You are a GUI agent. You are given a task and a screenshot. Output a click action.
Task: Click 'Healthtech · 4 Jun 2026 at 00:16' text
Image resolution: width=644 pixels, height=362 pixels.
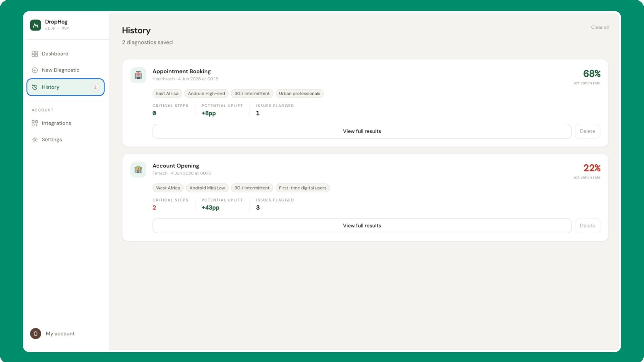pos(185,79)
